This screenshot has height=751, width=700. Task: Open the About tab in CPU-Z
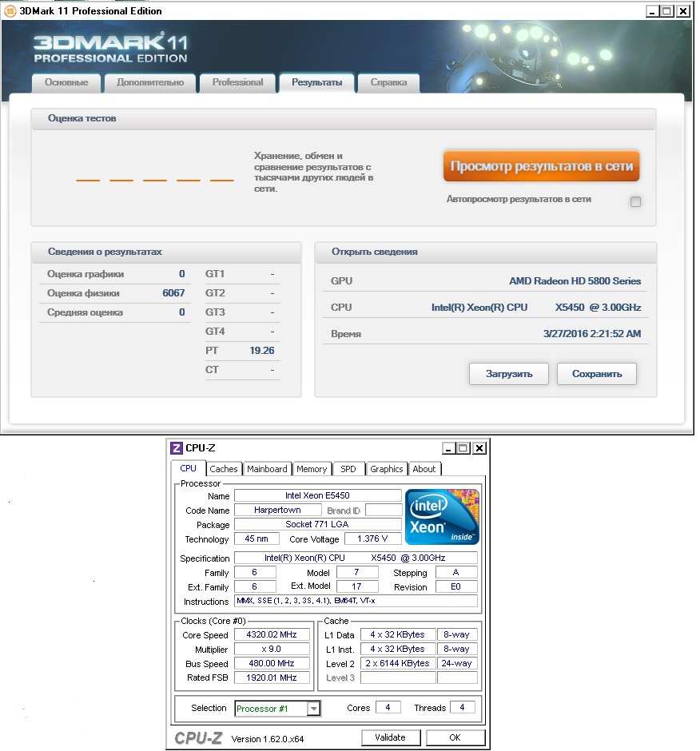click(424, 469)
